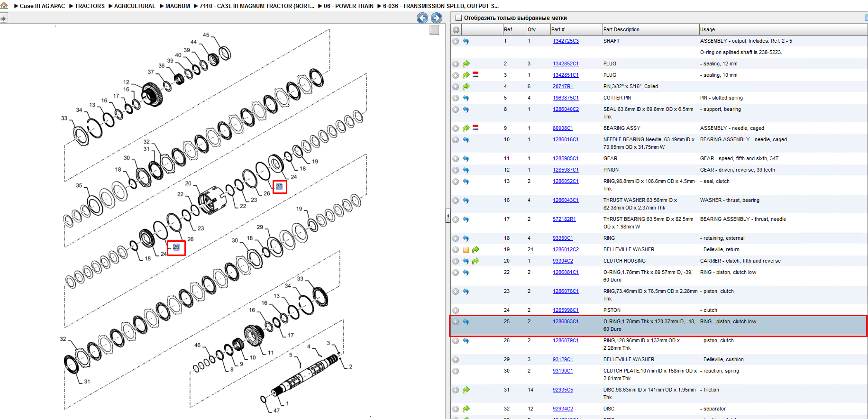This screenshot has width=868, height=419.
Task: Click the green arrow on the CLUTCH HOUSING row
Action: 475,261
